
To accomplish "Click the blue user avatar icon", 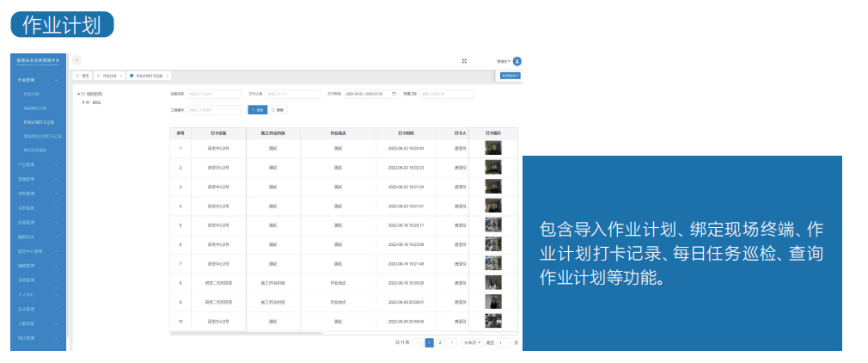I will click(517, 61).
